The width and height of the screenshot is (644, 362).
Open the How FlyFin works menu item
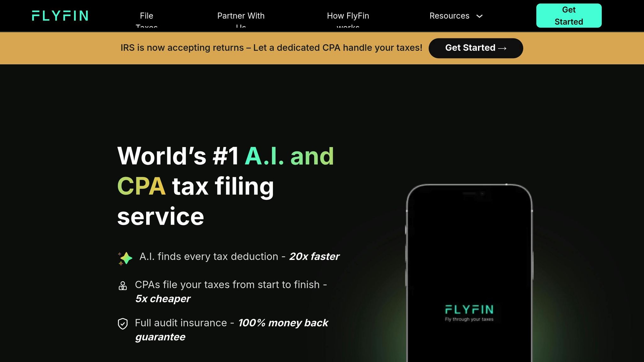(x=348, y=19)
